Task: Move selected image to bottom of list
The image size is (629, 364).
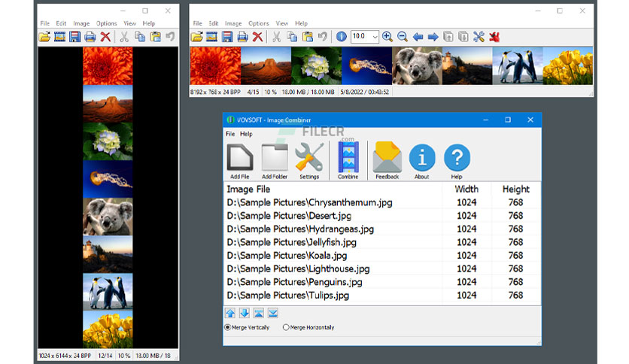Action: (x=273, y=313)
